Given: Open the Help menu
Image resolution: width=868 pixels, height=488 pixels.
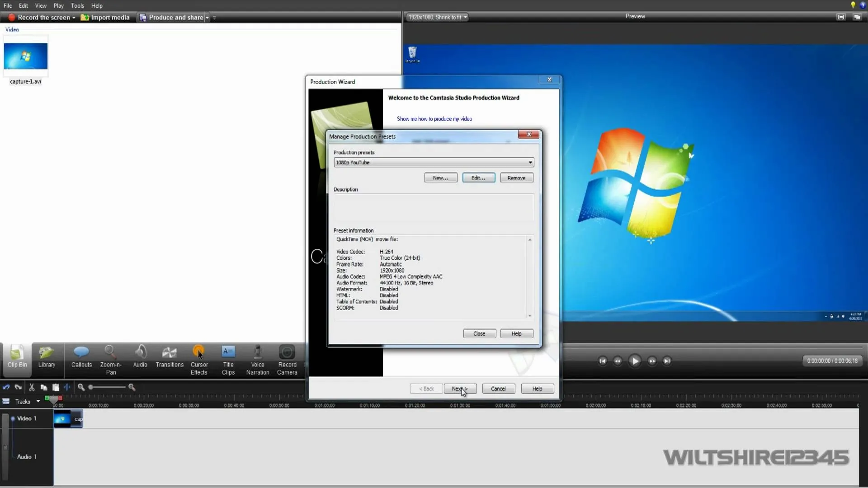Looking at the screenshot, I should pos(97,6).
